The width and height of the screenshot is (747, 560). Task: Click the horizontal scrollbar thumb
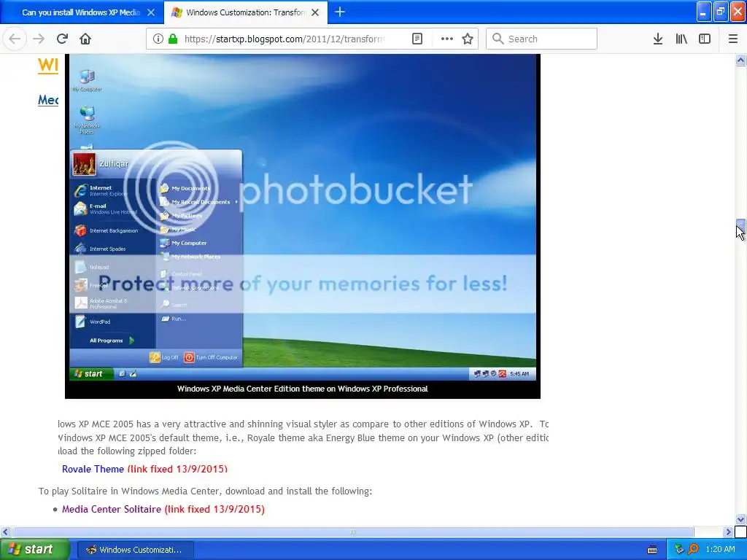coord(353,532)
